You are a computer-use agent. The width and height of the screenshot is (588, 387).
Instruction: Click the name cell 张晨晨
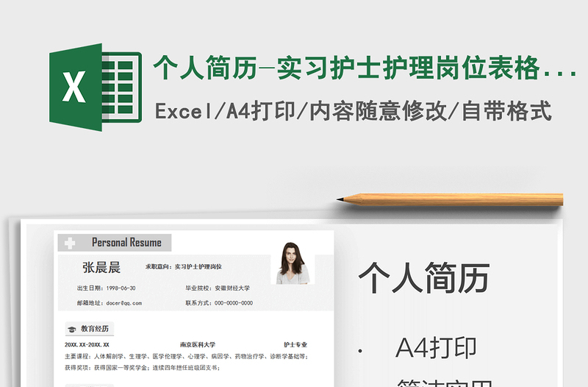pos(101,267)
